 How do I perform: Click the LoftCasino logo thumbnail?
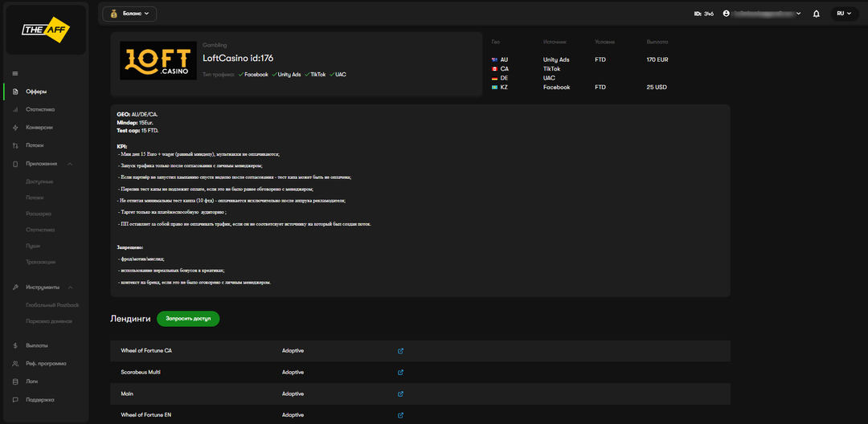157,61
